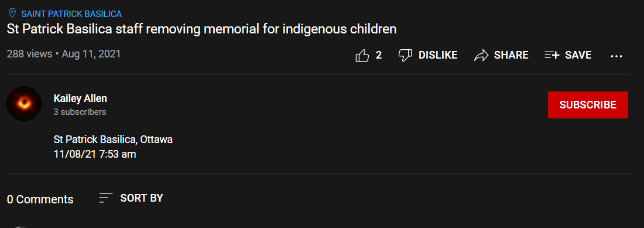Click the thumbs-up like icon
Screen dimensions: 644x228
[x=362, y=55]
